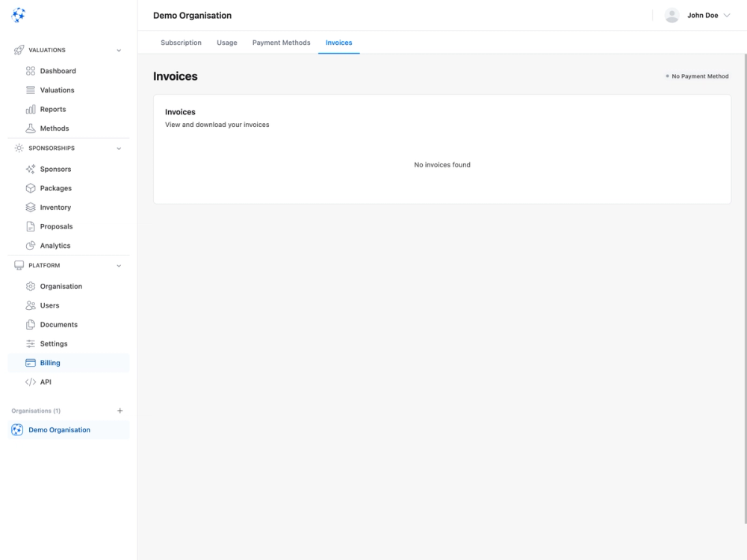Switch to the Subscription tab
The image size is (747, 560).
tap(180, 43)
